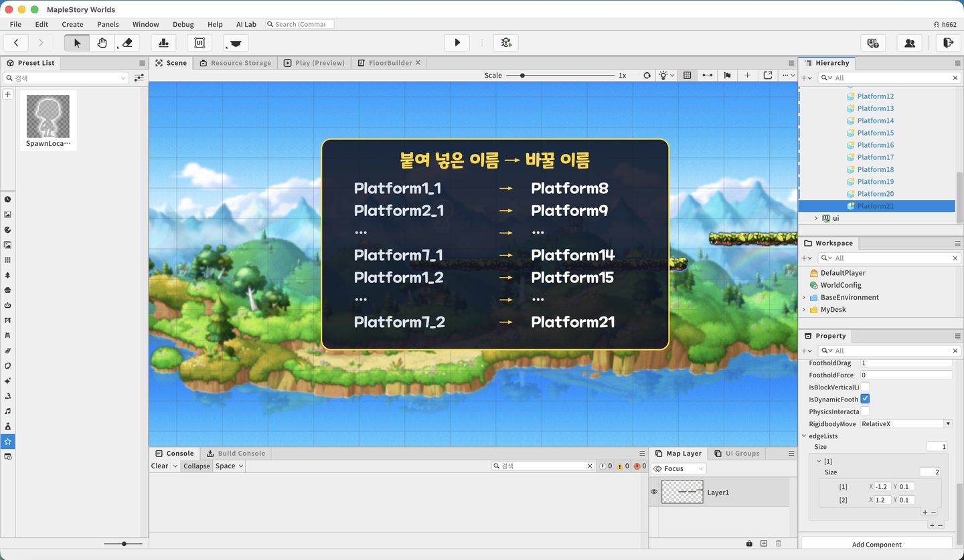Hide Layer1 with the eye icon
The width and height of the screenshot is (964, 560).
pos(655,492)
